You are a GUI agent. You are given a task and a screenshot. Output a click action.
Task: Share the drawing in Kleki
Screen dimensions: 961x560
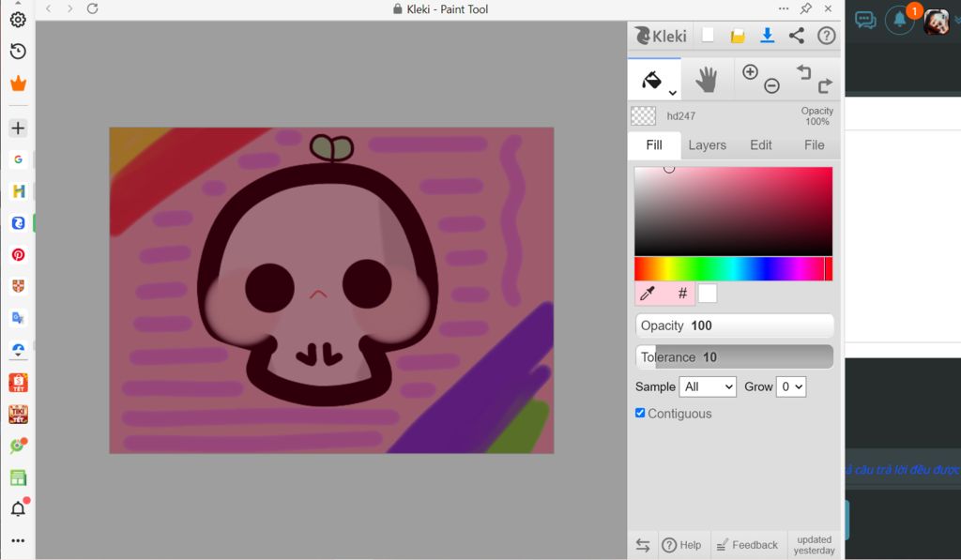tap(796, 36)
